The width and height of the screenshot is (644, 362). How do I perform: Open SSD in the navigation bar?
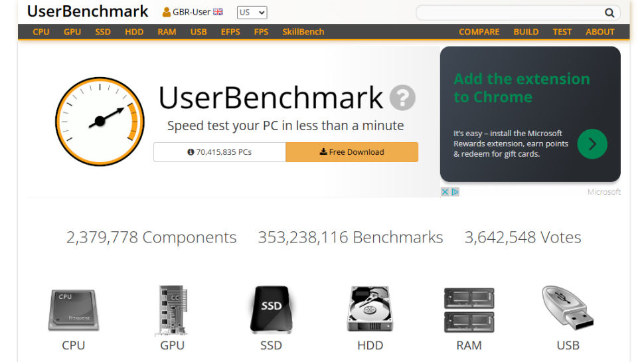[103, 32]
